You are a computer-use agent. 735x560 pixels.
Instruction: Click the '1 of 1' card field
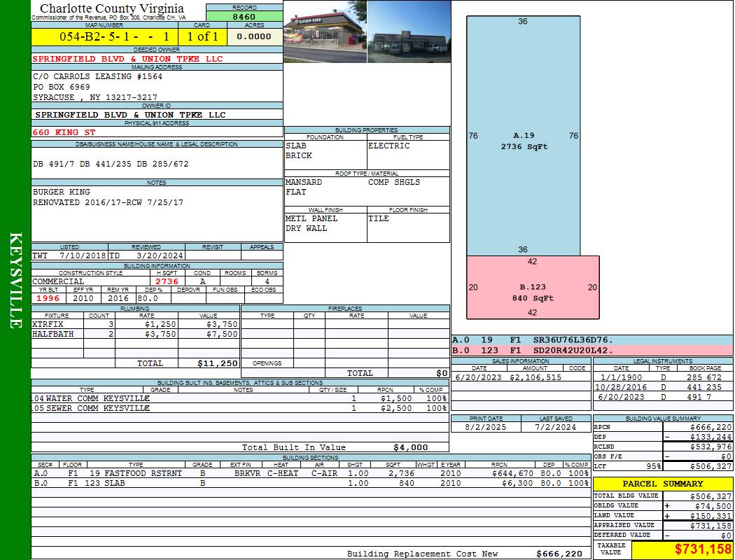pyautogui.click(x=202, y=36)
